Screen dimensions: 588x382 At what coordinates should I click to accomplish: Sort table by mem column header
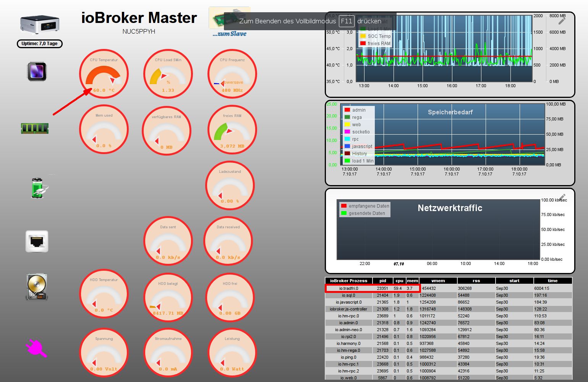[413, 281]
